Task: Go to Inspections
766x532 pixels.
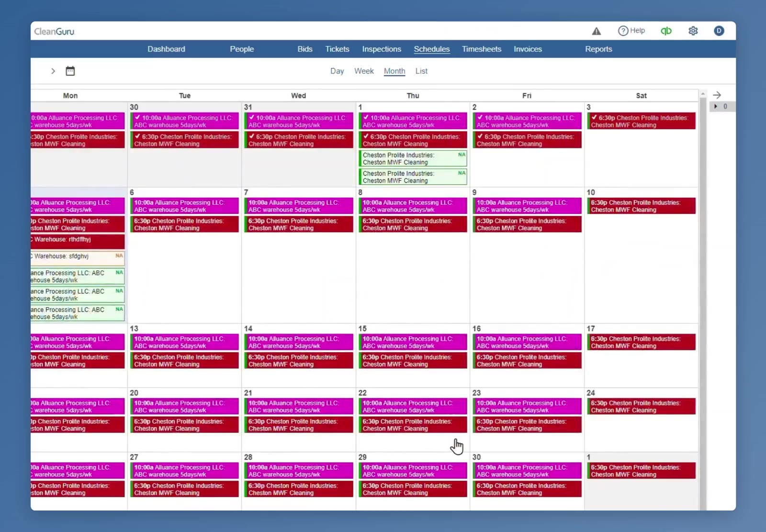Action: [382, 49]
